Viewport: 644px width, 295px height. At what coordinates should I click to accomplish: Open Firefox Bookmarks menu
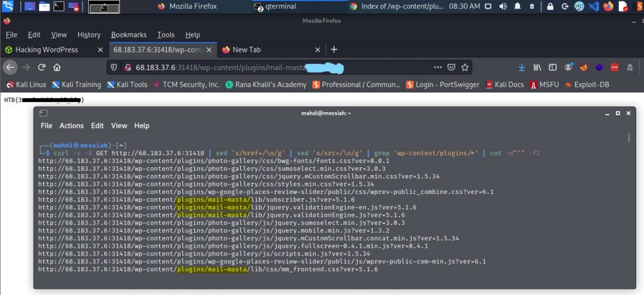click(x=129, y=35)
